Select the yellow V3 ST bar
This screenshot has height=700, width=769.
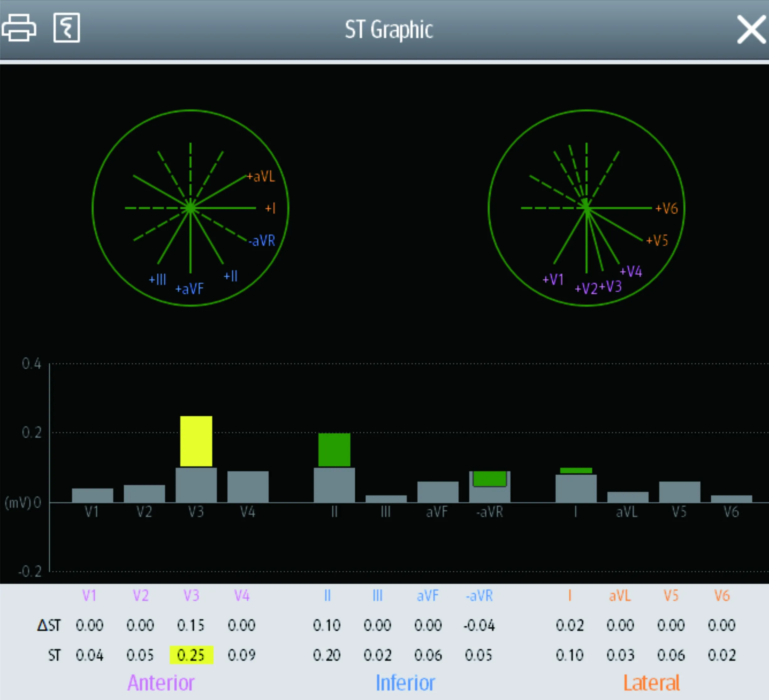(x=196, y=441)
